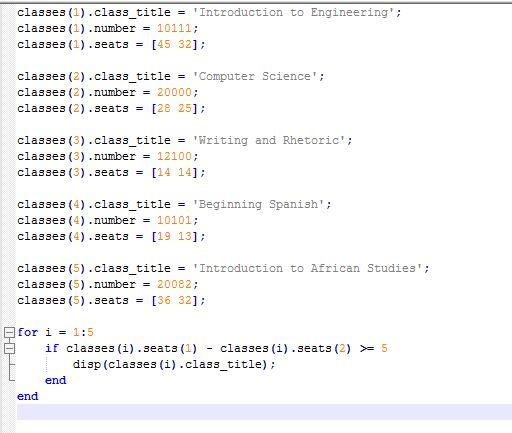Click classes(1).class_title field name

[94, 12]
